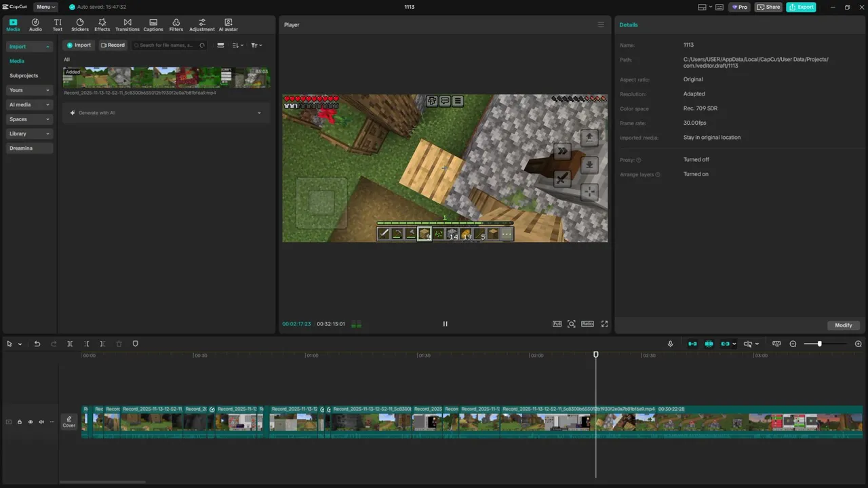Delete left of playhead trim icon

[87, 344]
